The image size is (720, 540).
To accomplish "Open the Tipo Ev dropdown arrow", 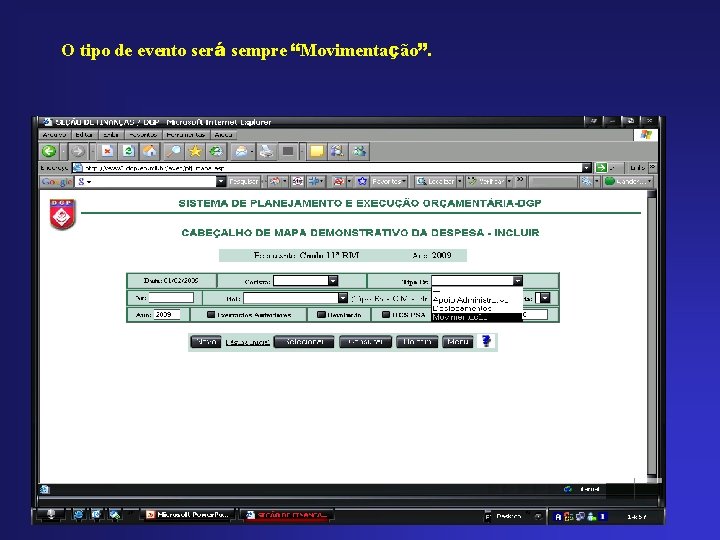I will point(518,281).
